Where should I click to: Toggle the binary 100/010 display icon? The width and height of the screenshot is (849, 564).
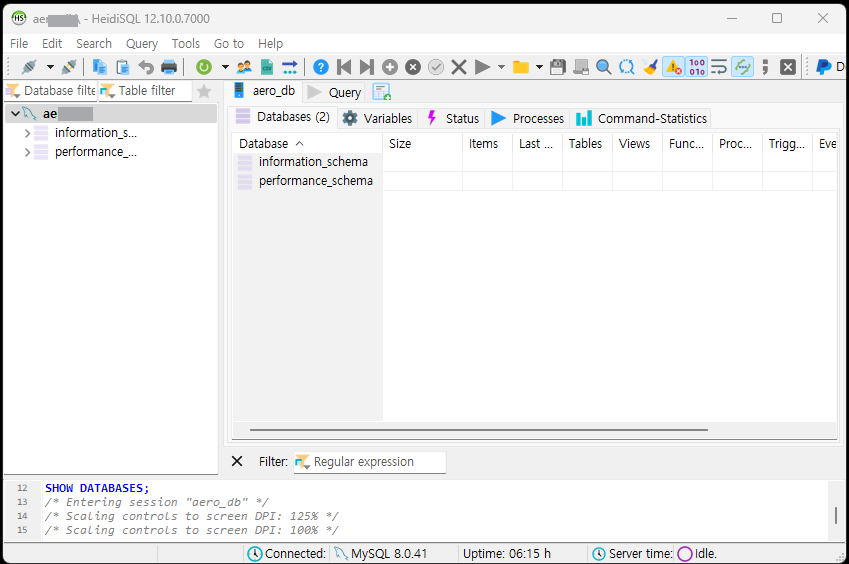(697, 67)
